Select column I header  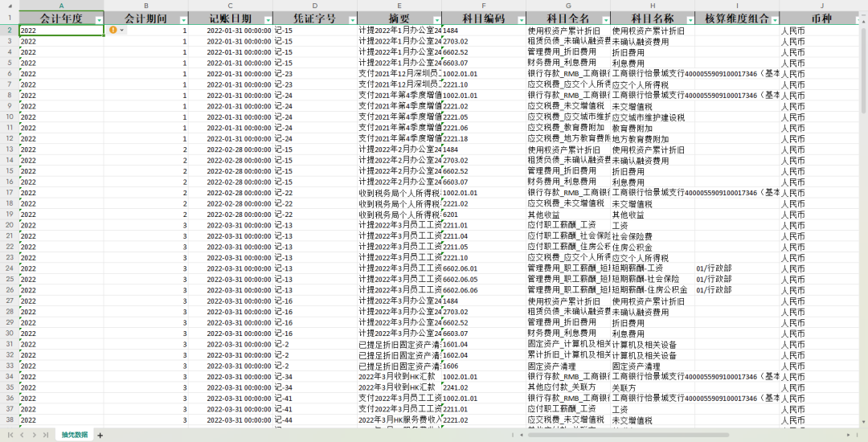(737, 5)
